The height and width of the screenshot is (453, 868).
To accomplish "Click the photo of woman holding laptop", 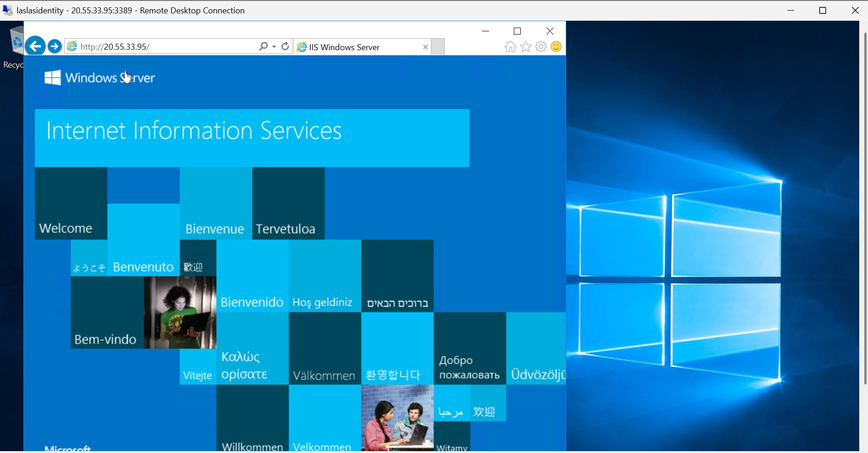I will [x=180, y=312].
